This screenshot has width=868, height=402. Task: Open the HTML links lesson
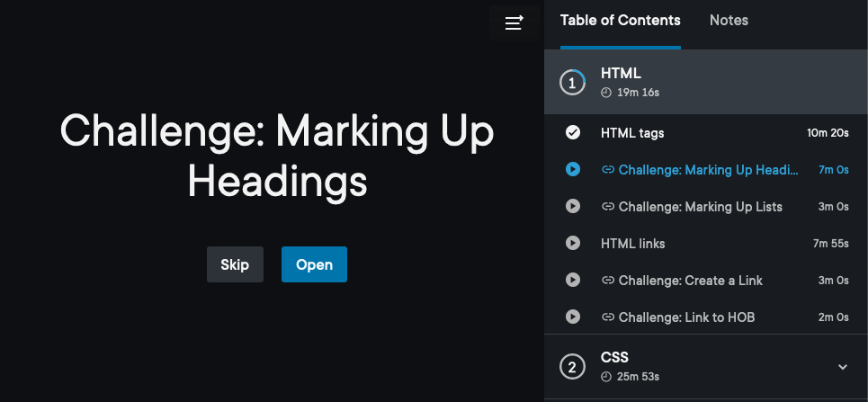pyautogui.click(x=633, y=244)
